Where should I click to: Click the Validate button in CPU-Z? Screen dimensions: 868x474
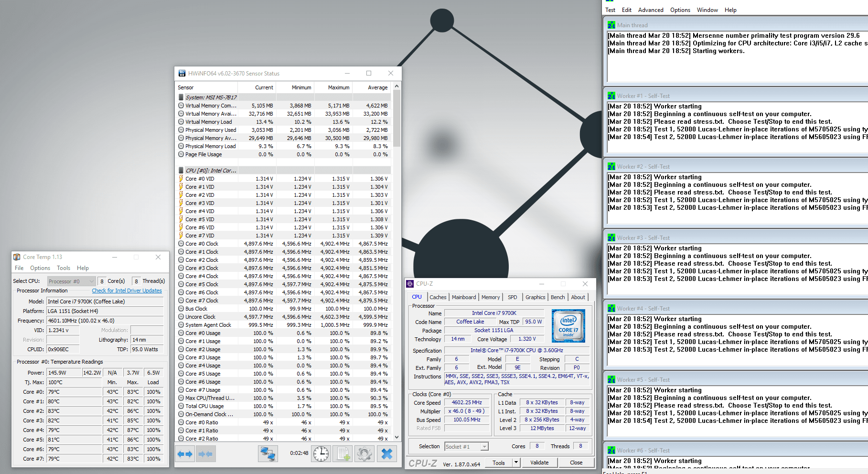coord(539,463)
